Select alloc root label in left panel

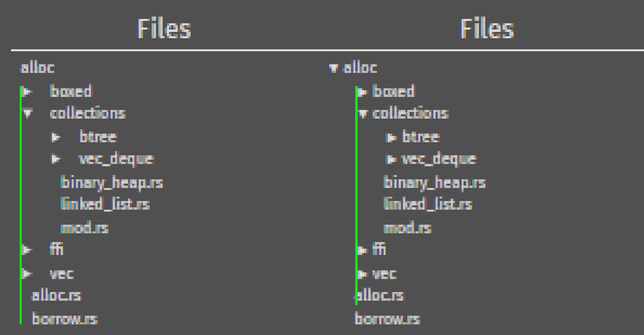pyautogui.click(x=37, y=68)
